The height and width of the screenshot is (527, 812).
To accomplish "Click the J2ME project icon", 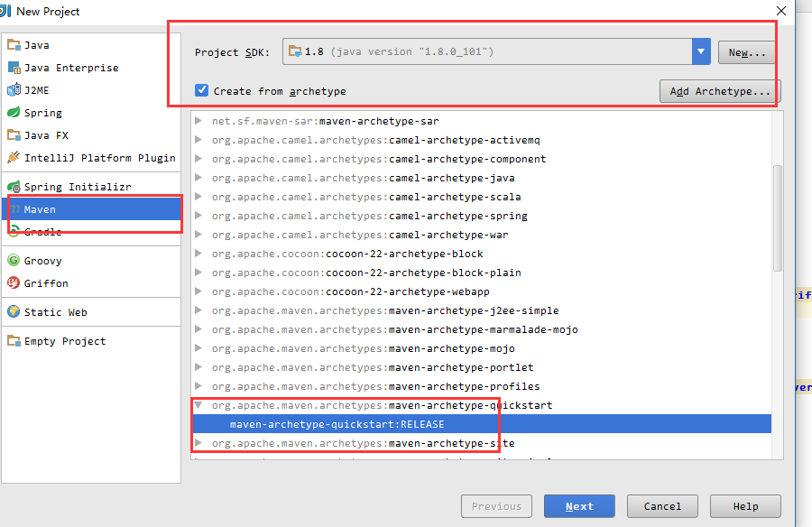I will pyautogui.click(x=14, y=89).
